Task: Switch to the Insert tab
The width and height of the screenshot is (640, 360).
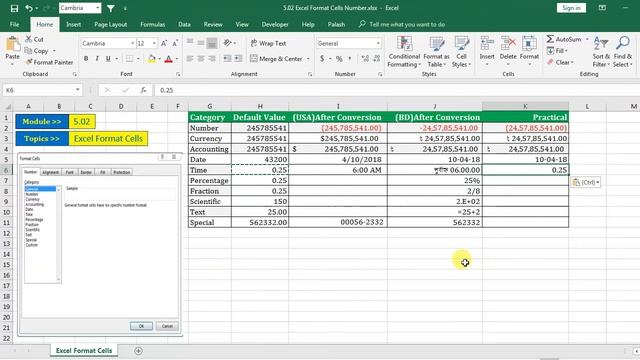Action: [73, 24]
